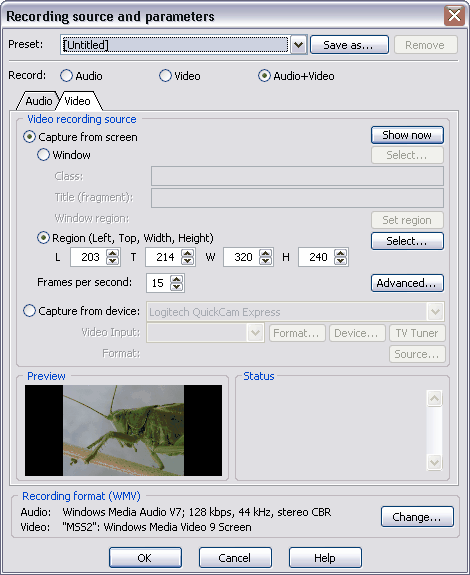Click the grasshopper preview image

tap(124, 430)
